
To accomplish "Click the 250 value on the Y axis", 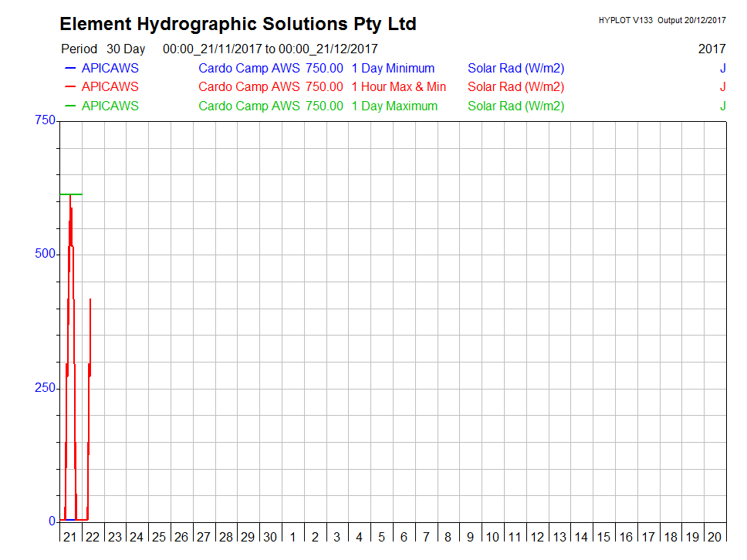I will pos(45,388).
